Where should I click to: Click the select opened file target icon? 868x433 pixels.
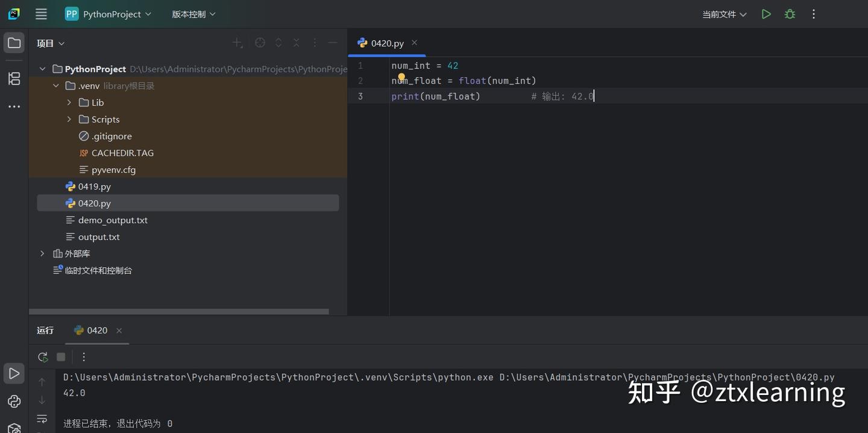click(260, 43)
